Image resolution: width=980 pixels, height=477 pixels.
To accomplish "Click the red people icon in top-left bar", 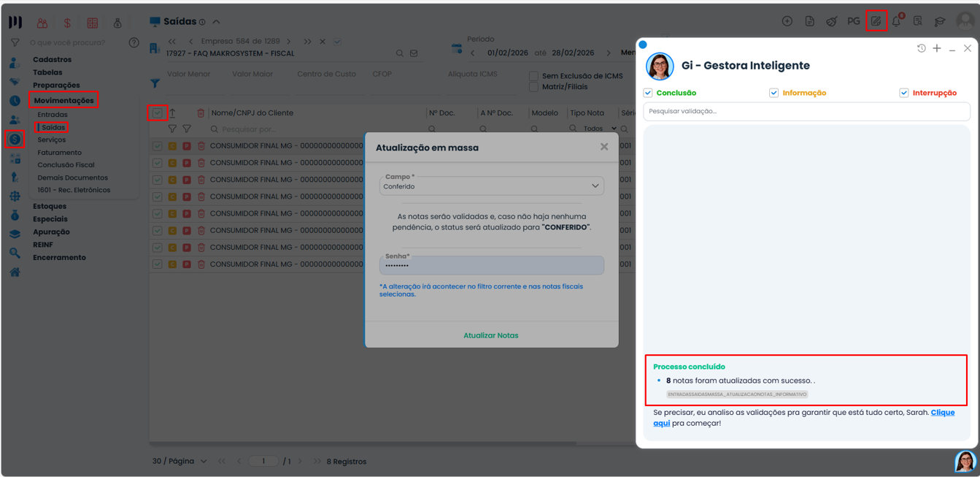I will (42, 23).
